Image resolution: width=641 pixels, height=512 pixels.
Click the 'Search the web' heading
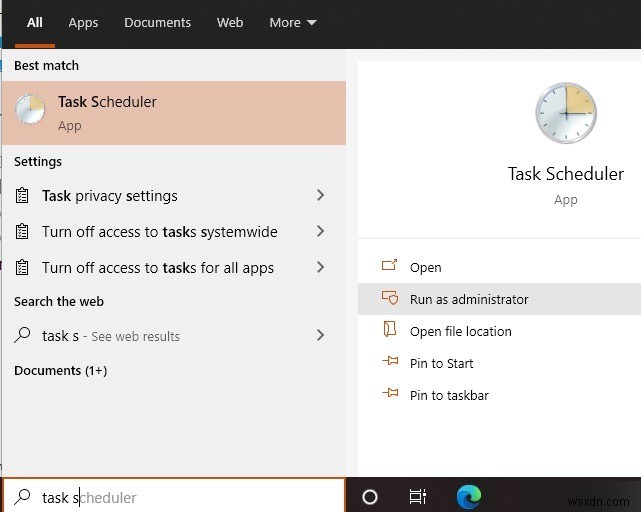coord(59,301)
